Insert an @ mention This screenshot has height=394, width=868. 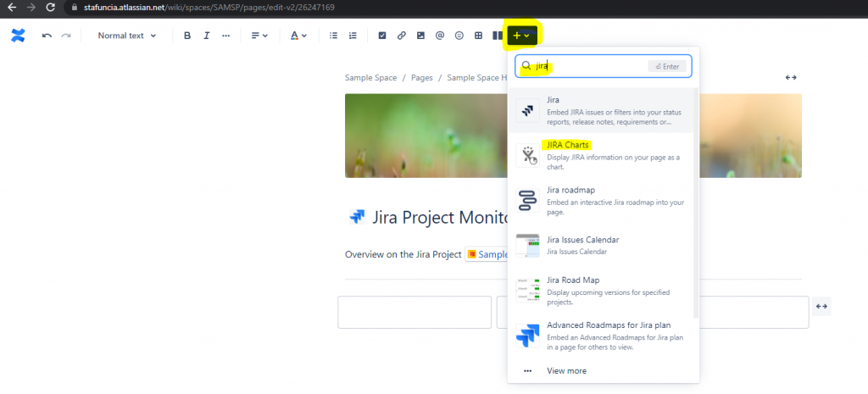pyautogui.click(x=440, y=36)
